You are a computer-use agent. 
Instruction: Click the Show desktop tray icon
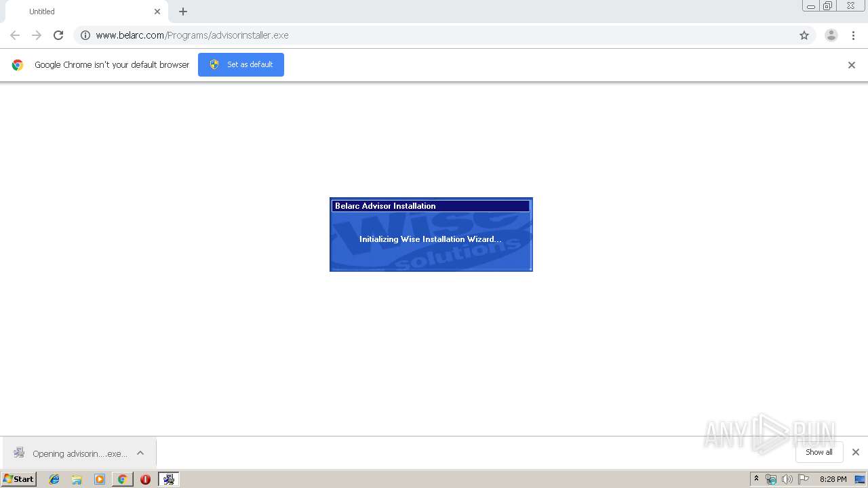click(861, 479)
